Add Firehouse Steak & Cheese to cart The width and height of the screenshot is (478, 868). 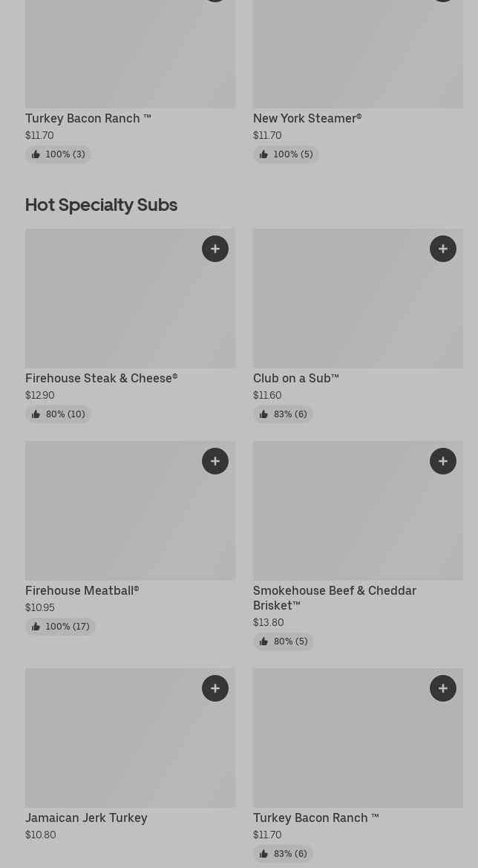pos(215,249)
